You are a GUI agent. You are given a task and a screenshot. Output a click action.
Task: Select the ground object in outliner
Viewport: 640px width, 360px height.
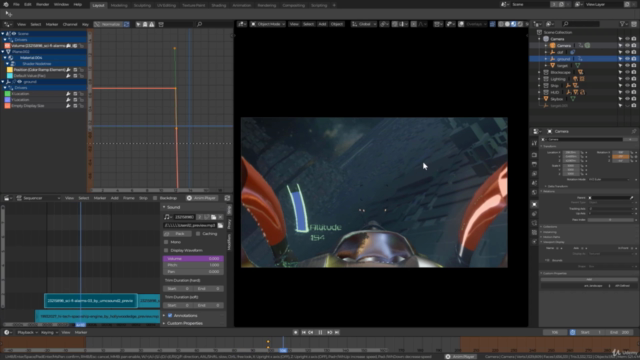point(563,59)
